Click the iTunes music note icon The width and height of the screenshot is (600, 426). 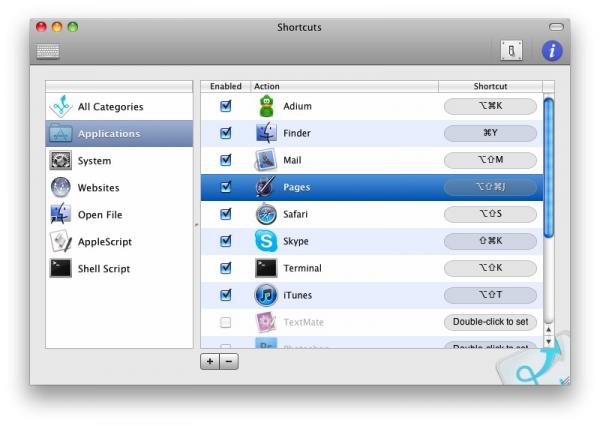tap(266, 295)
